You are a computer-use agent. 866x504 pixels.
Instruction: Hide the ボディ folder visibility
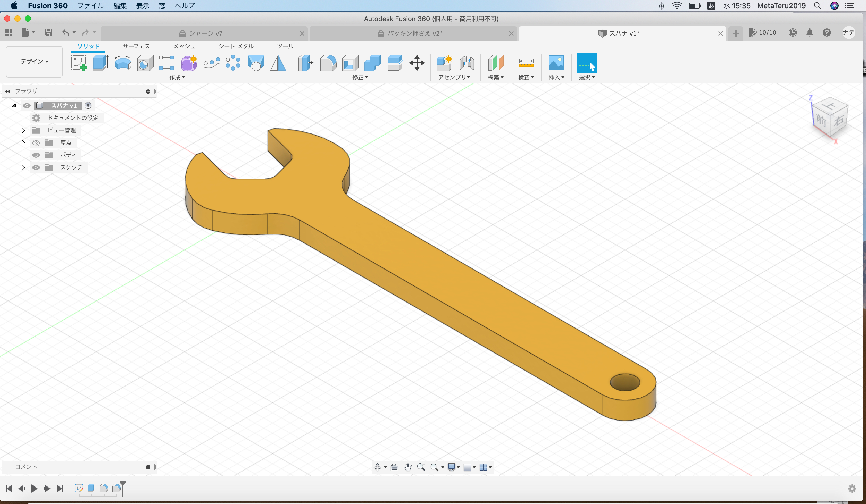tap(36, 155)
